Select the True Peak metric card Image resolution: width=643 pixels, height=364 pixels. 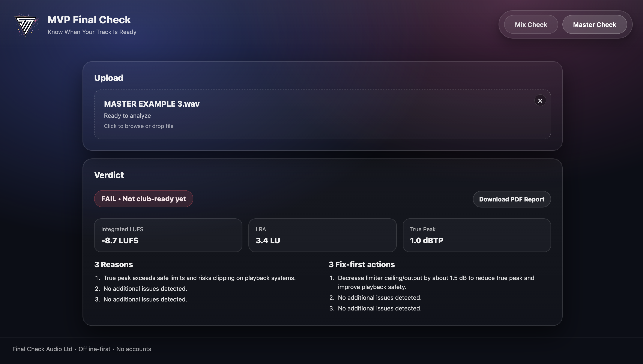[476, 235]
